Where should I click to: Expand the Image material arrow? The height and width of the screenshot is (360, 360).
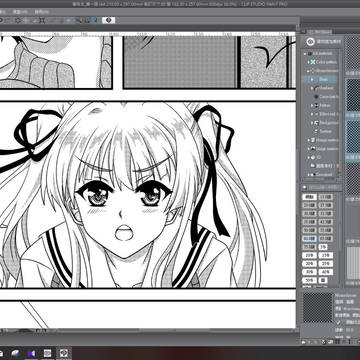coord(309,149)
